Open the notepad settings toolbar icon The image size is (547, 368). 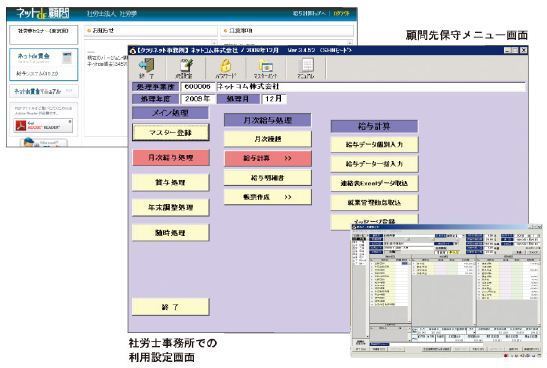186,68
